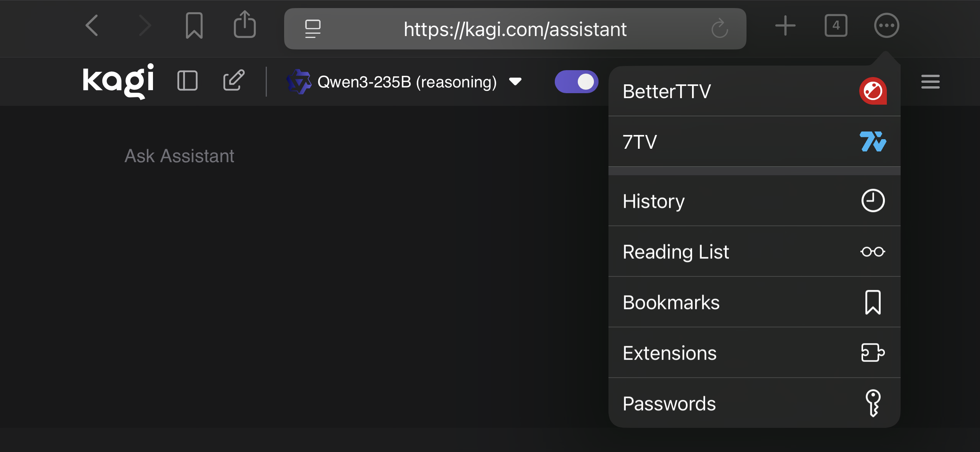
Task: Open a new browser tab
Action: point(785,26)
